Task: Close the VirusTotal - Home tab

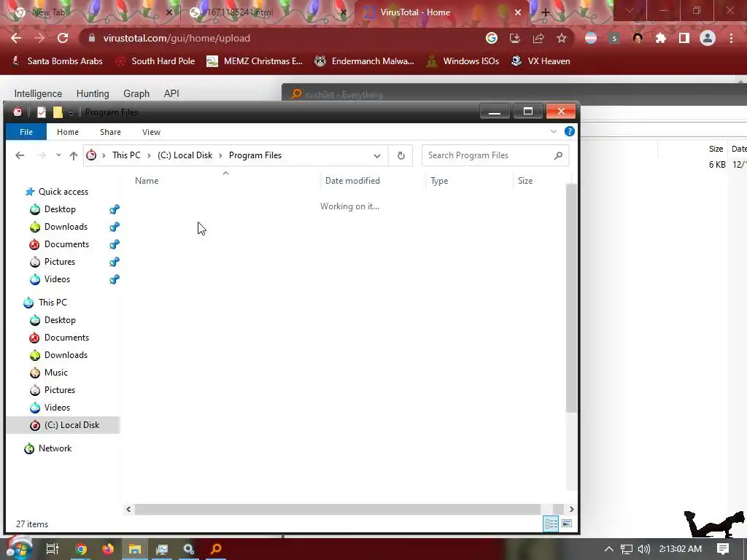Action: [x=518, y=12]
